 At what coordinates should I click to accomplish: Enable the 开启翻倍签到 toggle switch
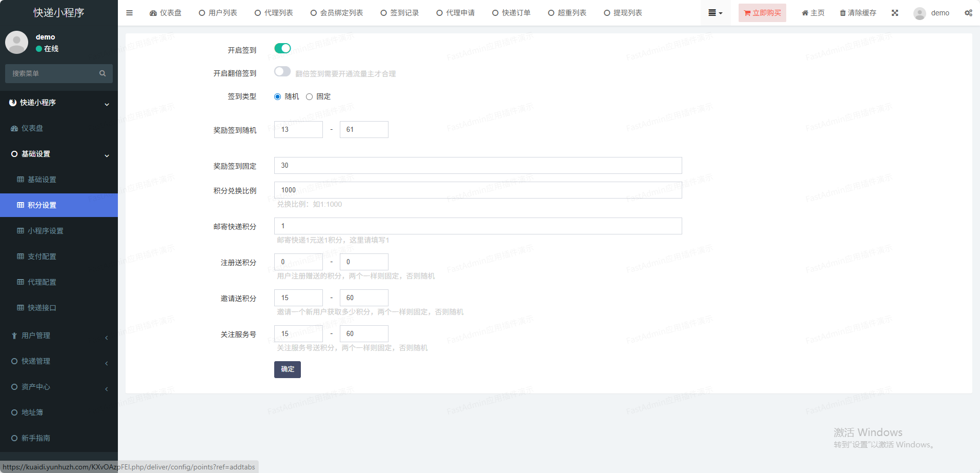[282, 72]
